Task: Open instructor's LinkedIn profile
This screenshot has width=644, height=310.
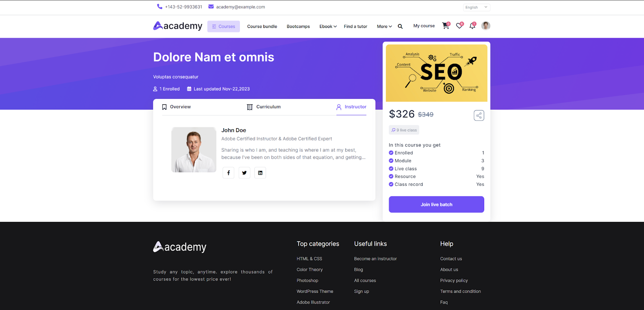Action: click(x=260, y=173)
